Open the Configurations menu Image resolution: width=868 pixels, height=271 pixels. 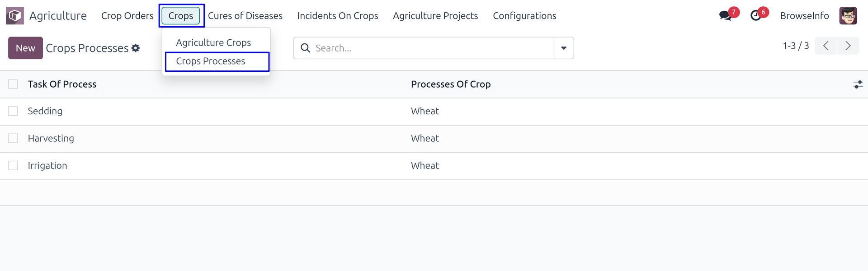tap(524, 16)
